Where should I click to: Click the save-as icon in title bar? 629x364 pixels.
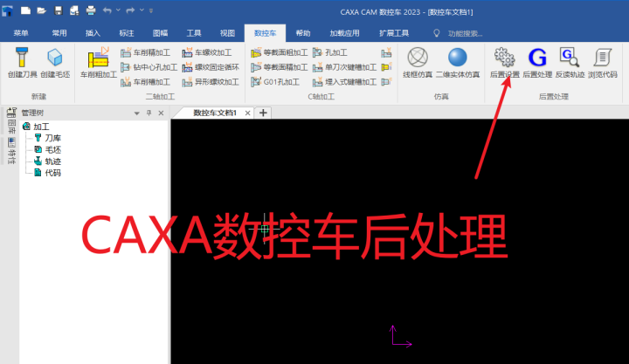(74, 10)
